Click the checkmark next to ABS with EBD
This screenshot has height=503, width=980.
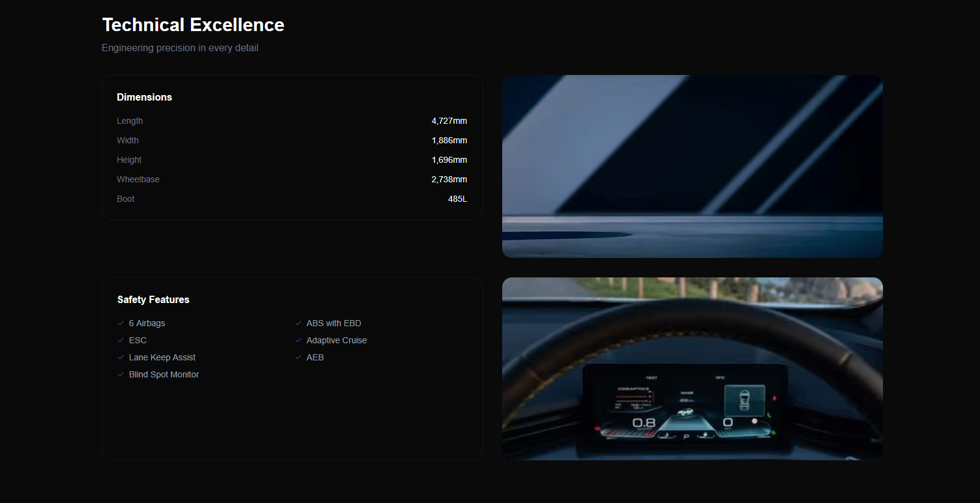click(298, 323)
